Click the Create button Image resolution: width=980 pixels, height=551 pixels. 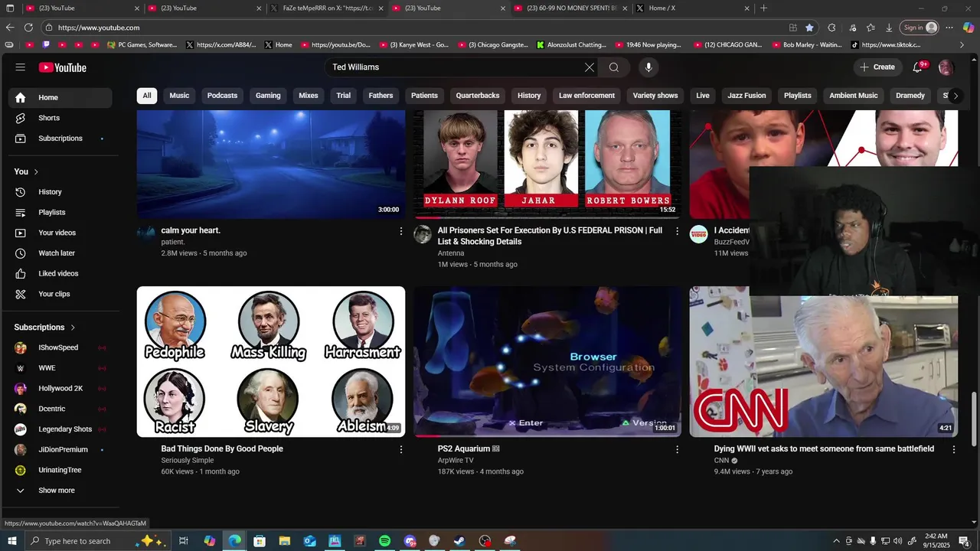click(877, 67)
